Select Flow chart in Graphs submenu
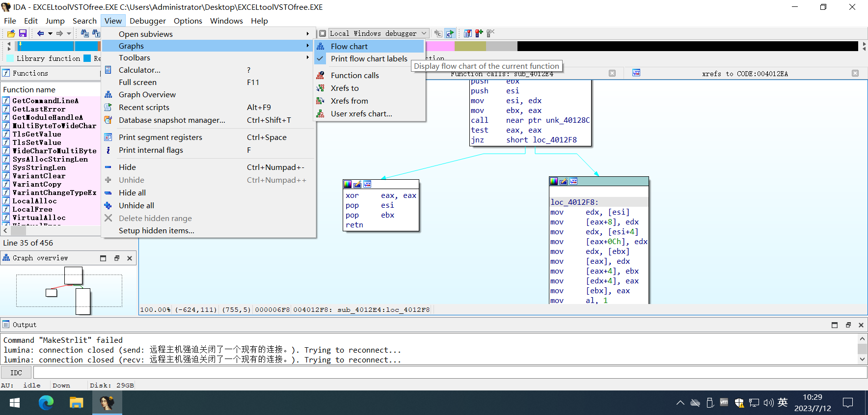The image size is (868, 415). pyautogui.click(x=369, y=46)
